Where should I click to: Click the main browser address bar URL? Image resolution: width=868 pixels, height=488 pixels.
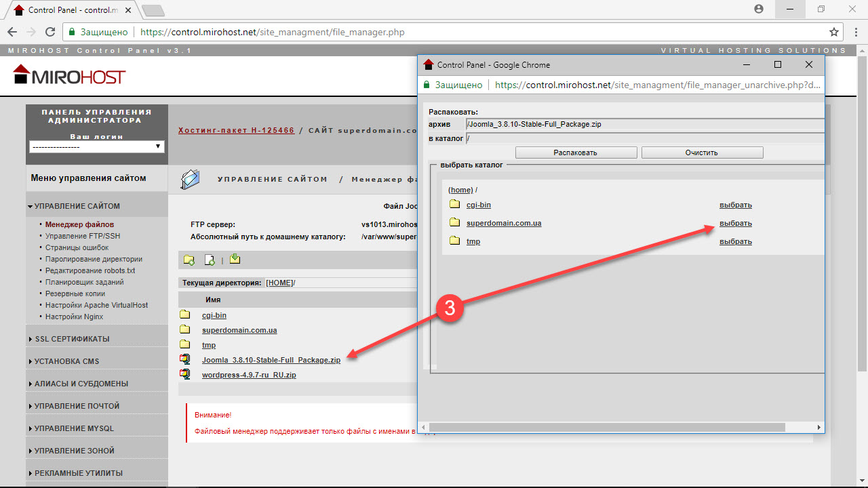point(271,32)
